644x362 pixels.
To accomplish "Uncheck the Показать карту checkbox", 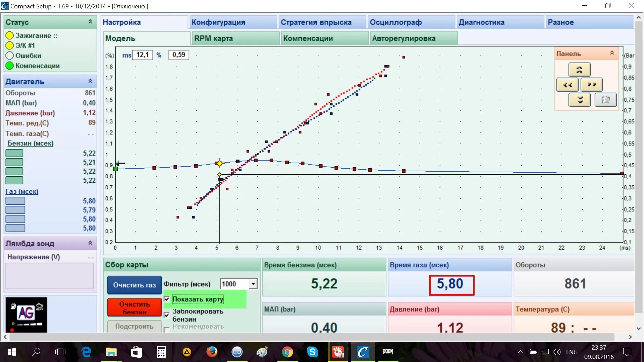I will point(167,299).
